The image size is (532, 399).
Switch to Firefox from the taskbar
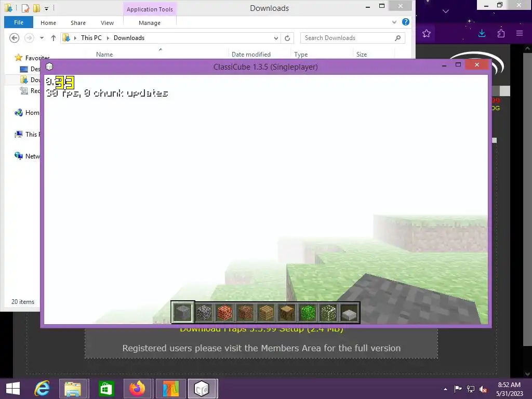137,389
